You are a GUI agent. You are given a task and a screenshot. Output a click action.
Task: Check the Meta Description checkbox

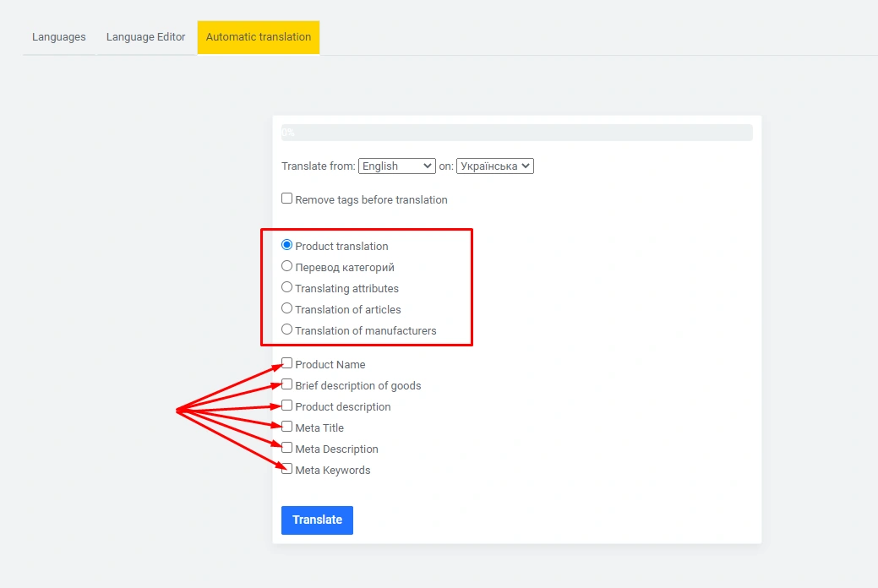tap(287, 448)
